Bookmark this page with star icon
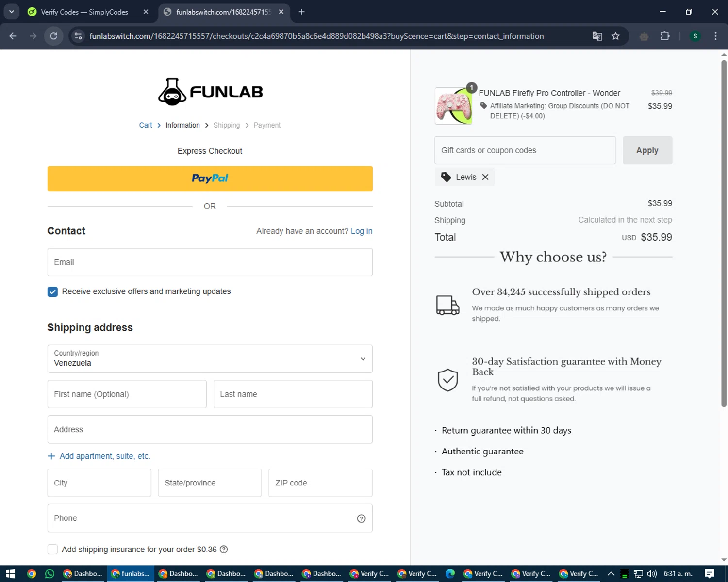728x582 pixels. tap(615, 36)
